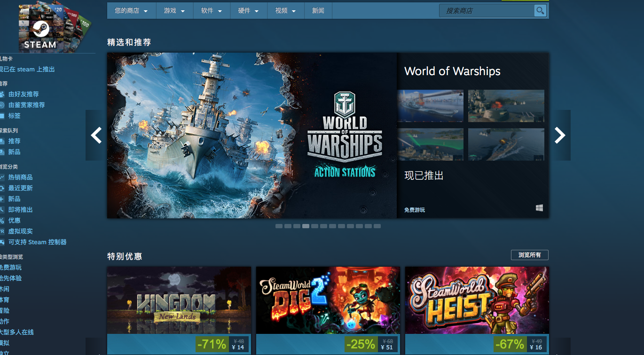
Task: Open the SteamWorld Dig 2 special offer card
Action: click(x=328, y=310)
